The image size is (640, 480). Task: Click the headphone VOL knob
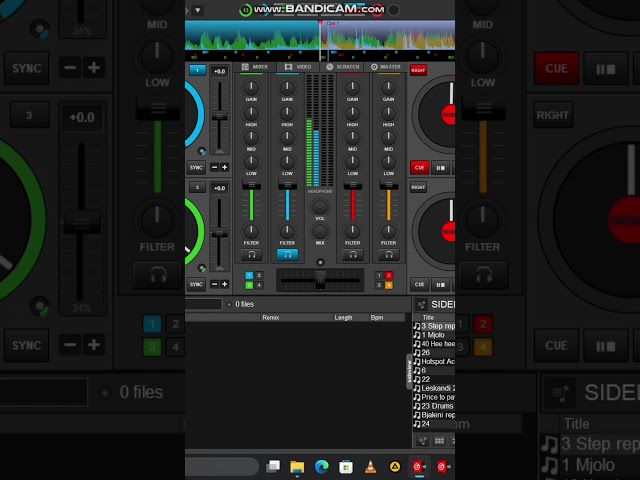pos(320,207)
